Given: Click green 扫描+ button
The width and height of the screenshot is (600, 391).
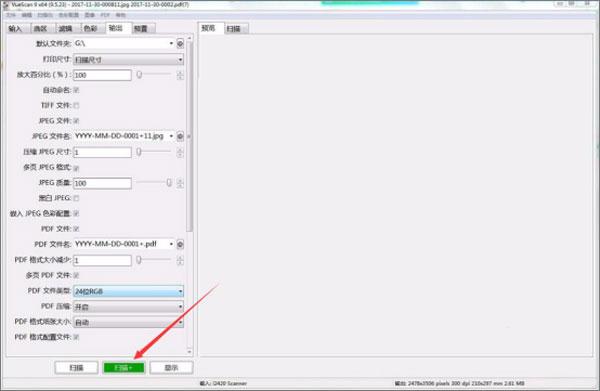Looking at the screenshot, I should [x=124, y=368].
